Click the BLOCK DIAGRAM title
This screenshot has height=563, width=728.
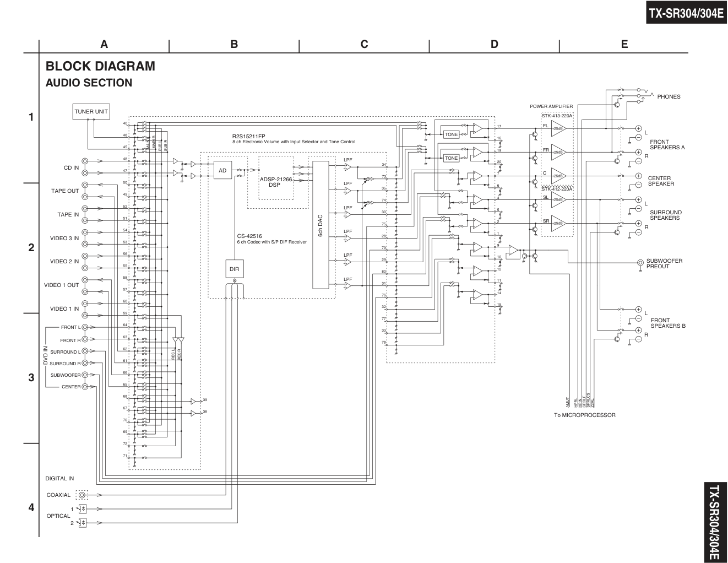click(x=100, y=66)
